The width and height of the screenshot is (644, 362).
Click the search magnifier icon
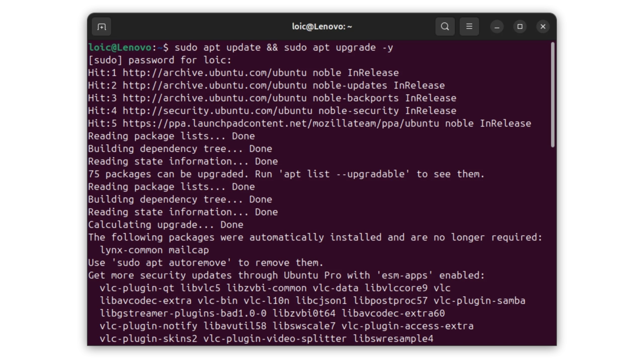point(445,27)
